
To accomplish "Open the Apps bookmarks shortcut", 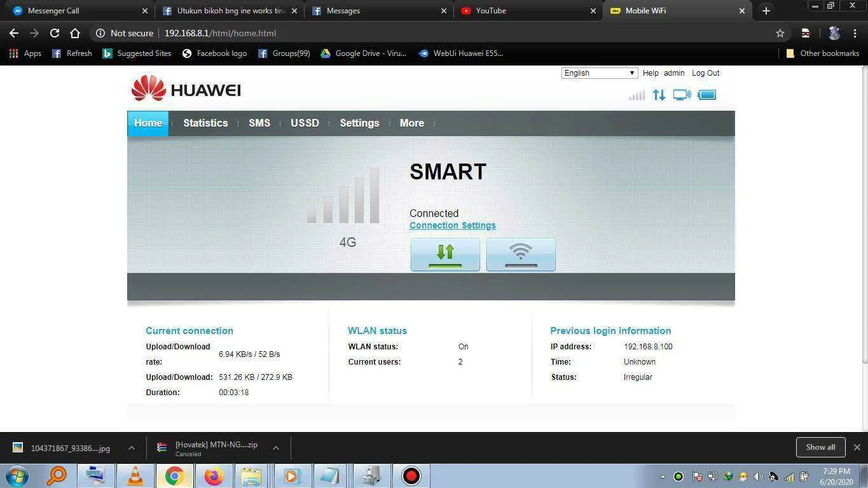I will [x=25, y=53].
